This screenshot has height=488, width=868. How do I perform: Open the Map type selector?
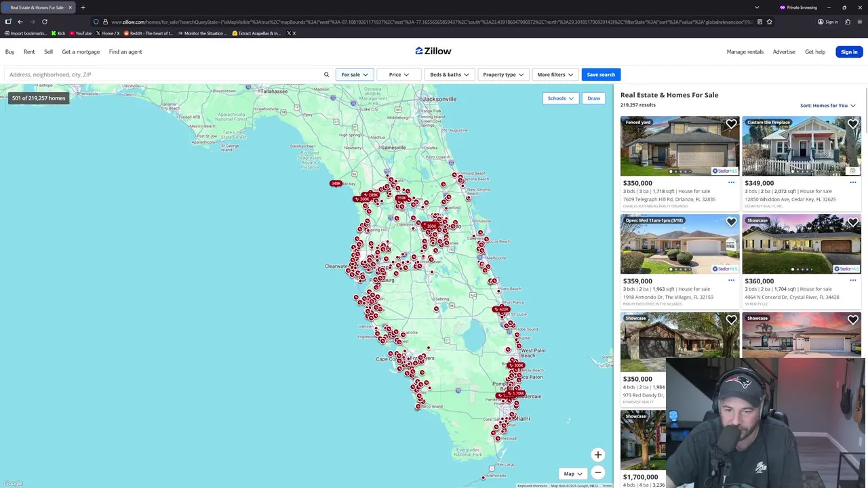coord(573,474)
